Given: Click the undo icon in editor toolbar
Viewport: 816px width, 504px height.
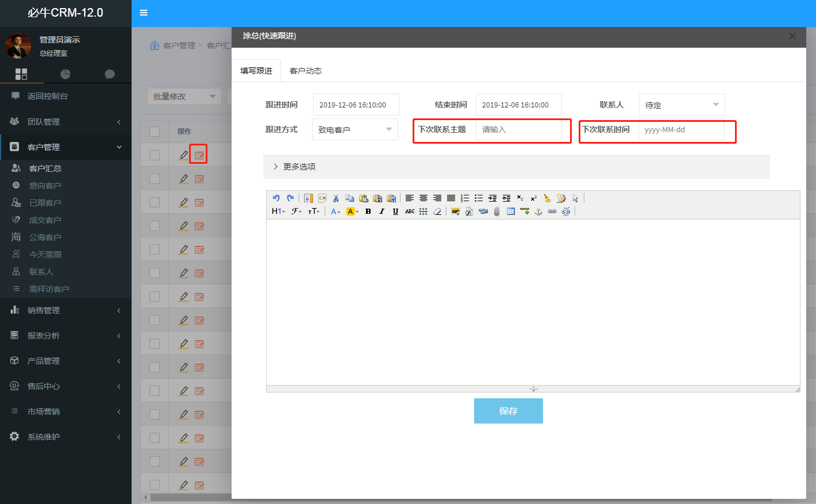Looking at the screenshot, I should pyautogui.click(x=276, y=198).
